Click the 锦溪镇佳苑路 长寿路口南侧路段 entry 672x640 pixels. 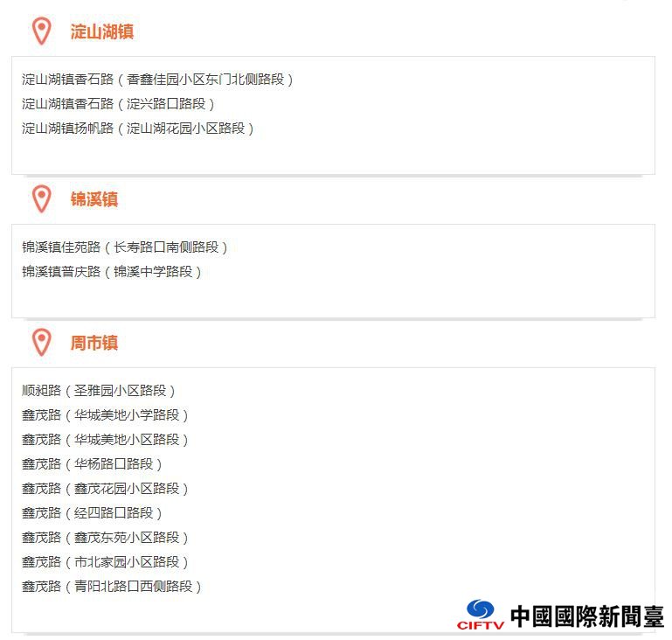[x=124, y=247]
